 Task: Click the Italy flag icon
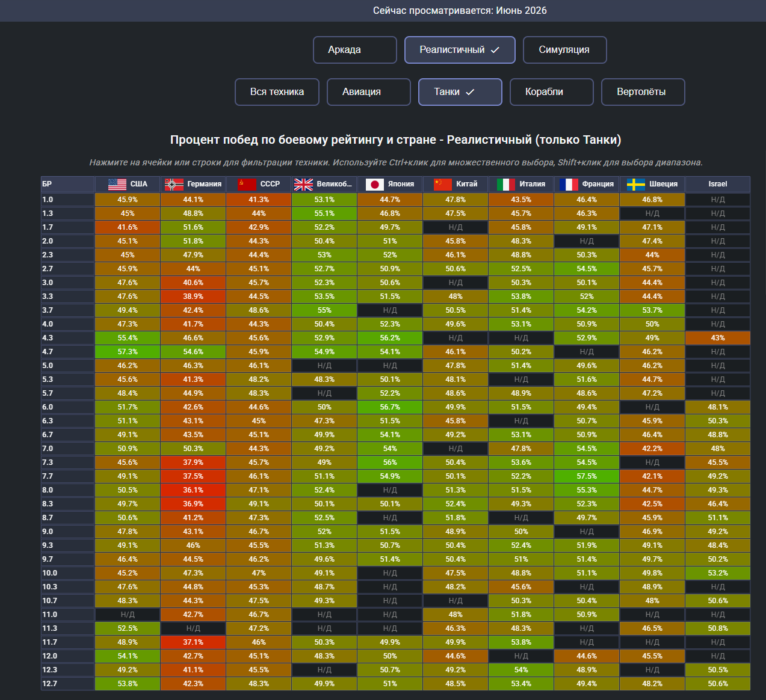506,184
